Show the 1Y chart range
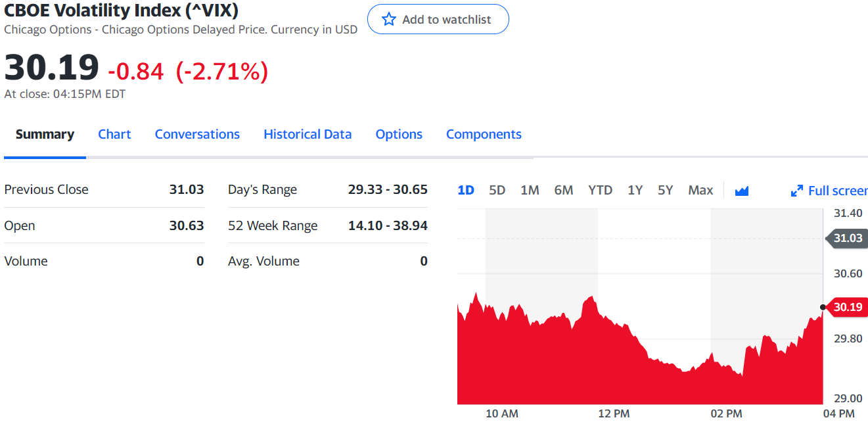 click(x=635, y=190)
